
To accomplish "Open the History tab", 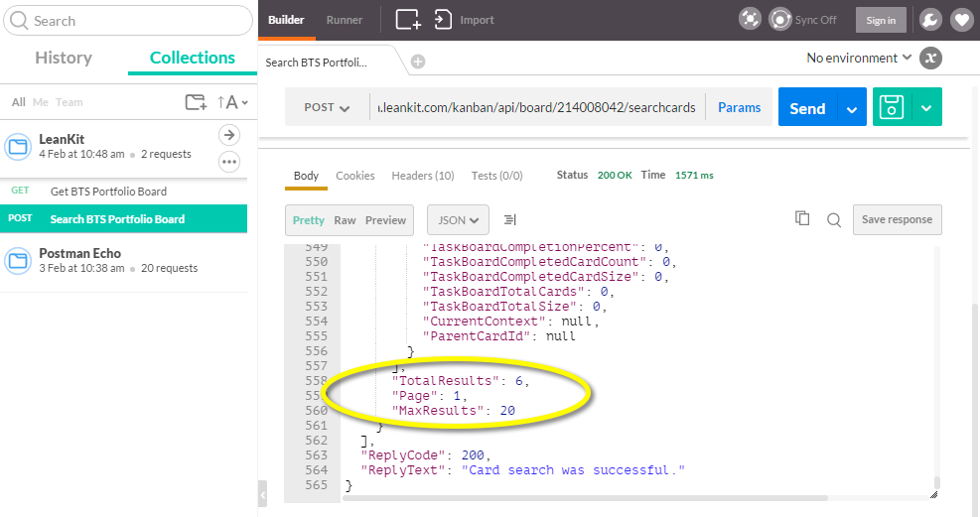I will 64,58.
